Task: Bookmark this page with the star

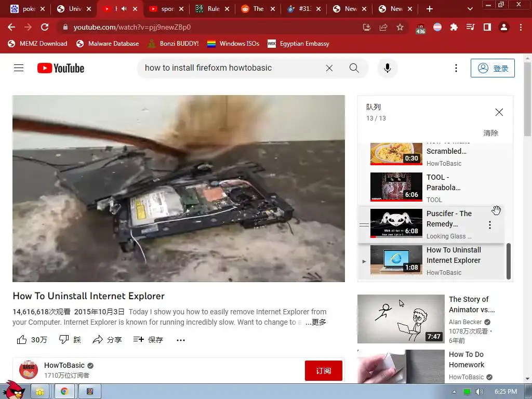Action: tap(400, 27)
